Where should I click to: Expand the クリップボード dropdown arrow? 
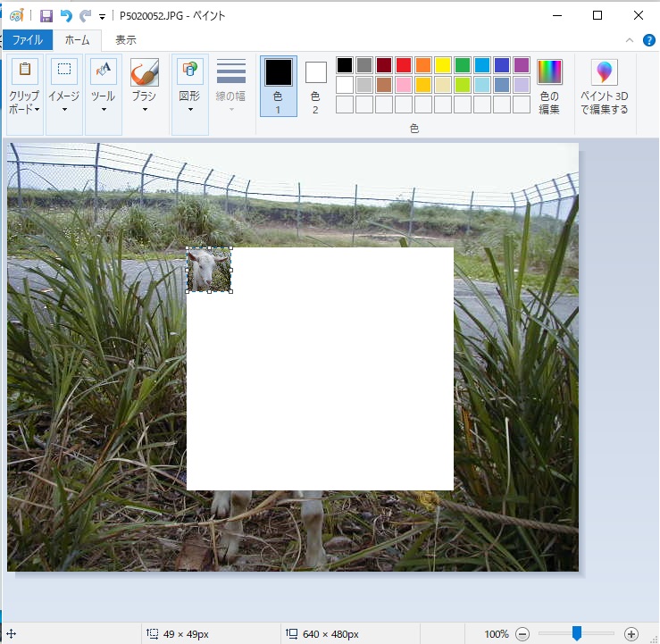click(37, 110)
